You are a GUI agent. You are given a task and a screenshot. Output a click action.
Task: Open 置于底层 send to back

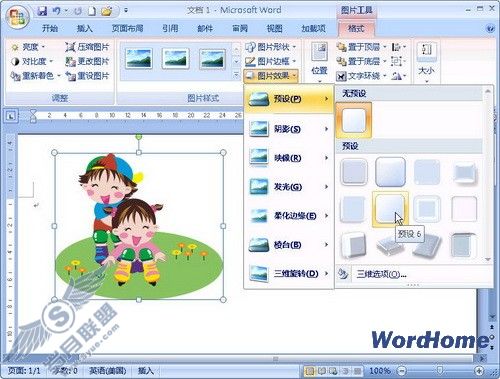tap(361, 61)
